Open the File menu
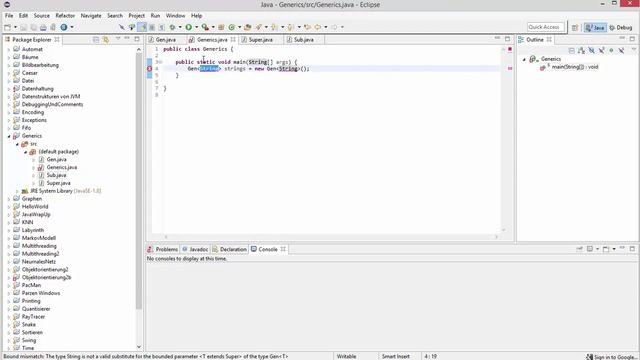The width and height of the screenshot is (640, 360). [9, 16]
